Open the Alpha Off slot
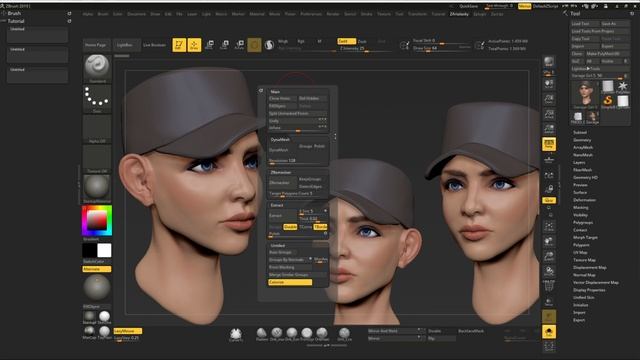The height and width of the screenshot is (360, 640). point(97,128)
